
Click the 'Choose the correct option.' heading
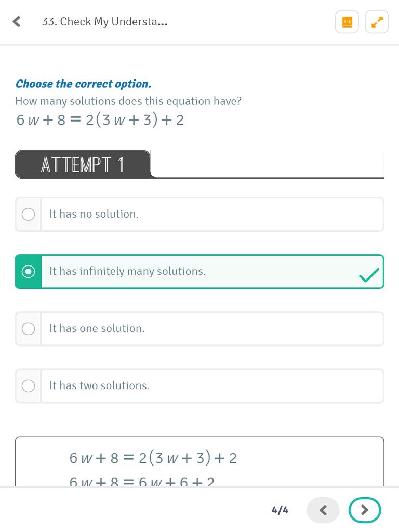click(x=83, y=84)
